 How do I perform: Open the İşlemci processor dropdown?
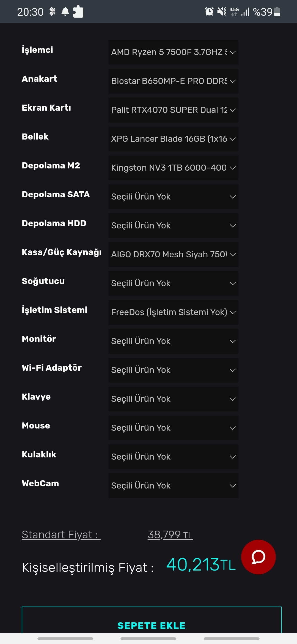[173, 52]
